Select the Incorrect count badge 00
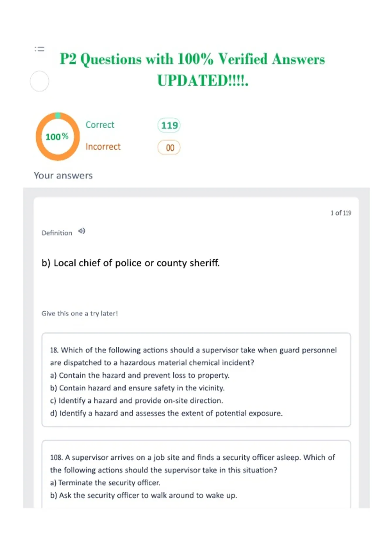Screen dimensions: 392x556 coord(169,148)
